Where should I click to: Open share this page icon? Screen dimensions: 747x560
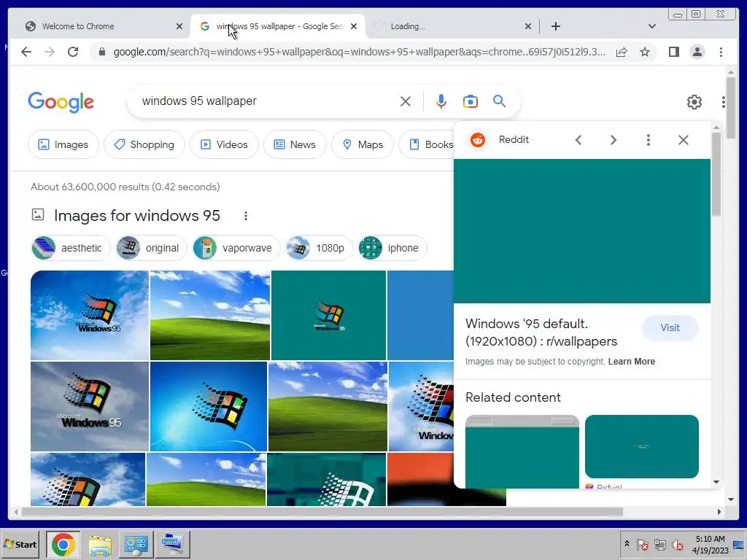tap(622, 52)
